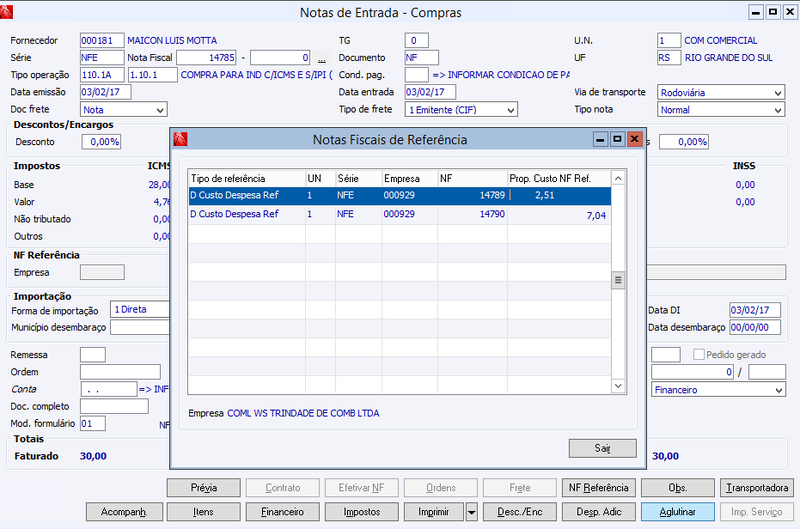This screenshot has height=529, width=800.
Task: Expand the Via de transporte Rodoviária dropdown
Action: point(720,92)
